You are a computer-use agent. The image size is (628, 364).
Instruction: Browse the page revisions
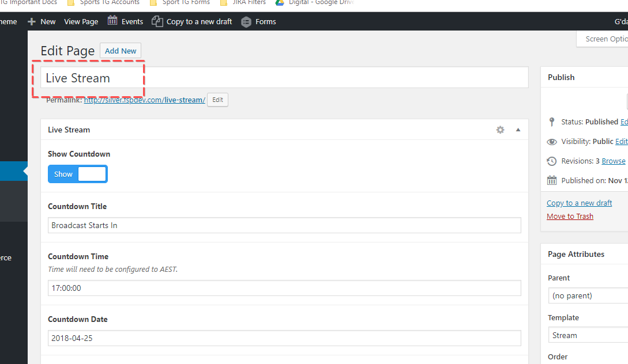tap(613, 161)
